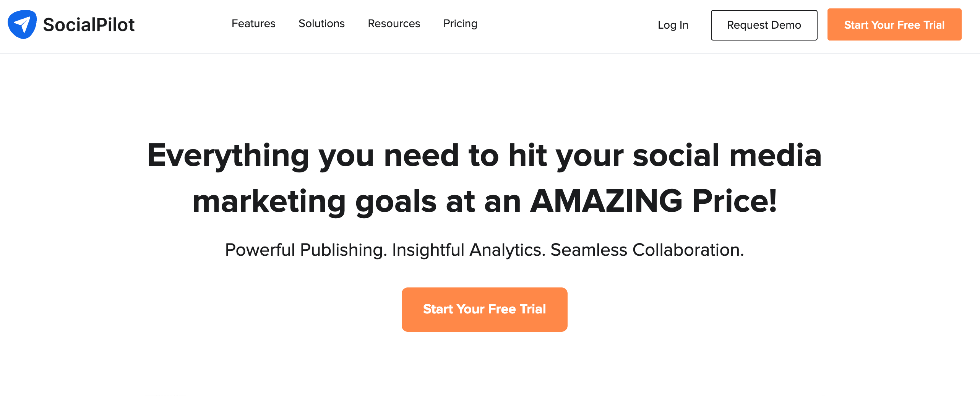Click Start Your Free Trial below the tagline

(x=484, y=309)
